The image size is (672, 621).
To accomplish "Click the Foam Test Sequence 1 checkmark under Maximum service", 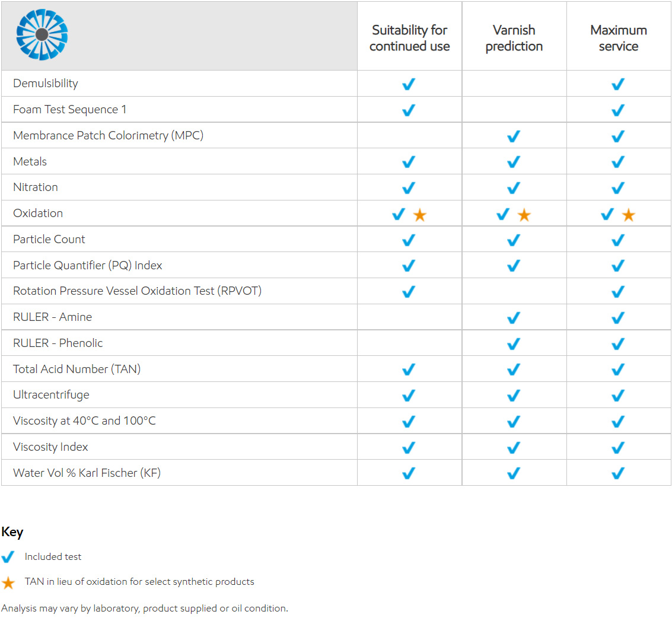I will pos(618,110).
